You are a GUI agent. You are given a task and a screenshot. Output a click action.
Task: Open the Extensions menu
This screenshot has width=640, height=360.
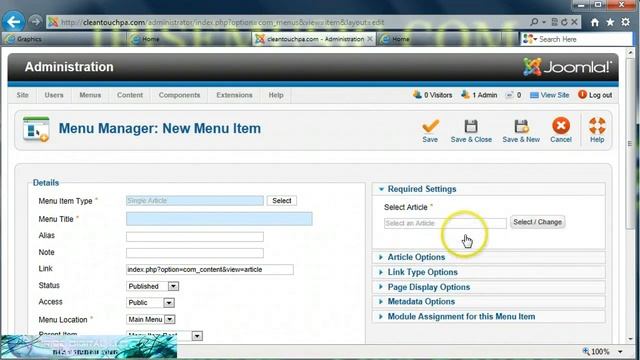(x=234, y=95)
